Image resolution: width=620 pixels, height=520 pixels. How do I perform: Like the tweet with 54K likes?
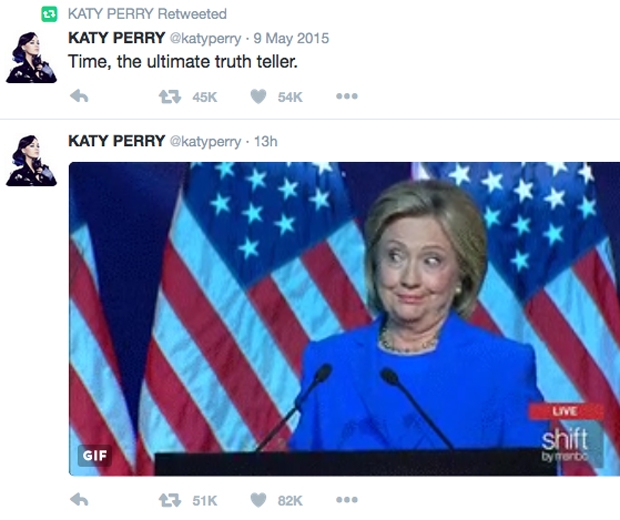coord(259,96)
